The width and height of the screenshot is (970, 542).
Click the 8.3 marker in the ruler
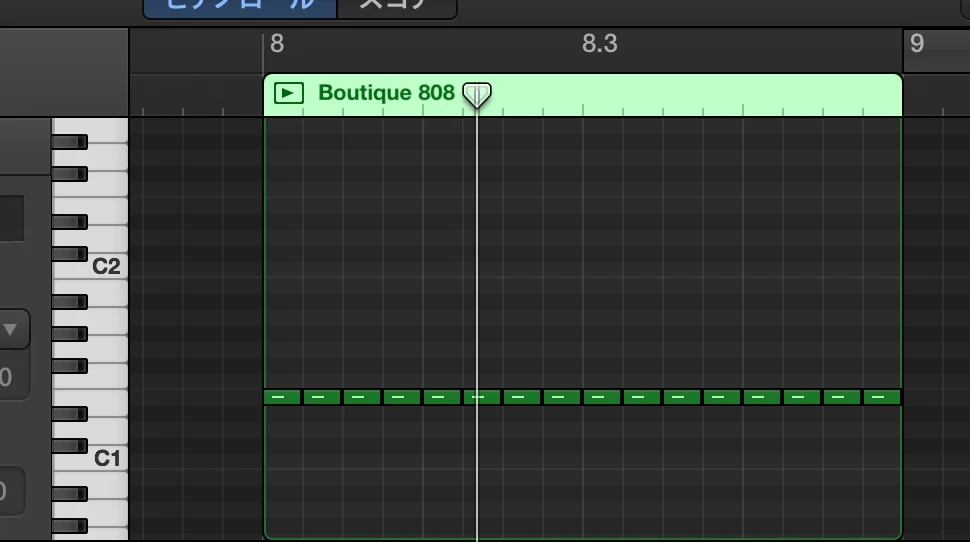pos(599,44)
